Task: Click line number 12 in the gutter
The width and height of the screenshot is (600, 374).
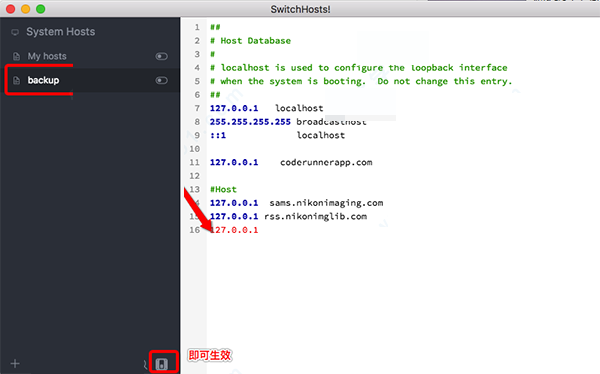Action: click(x=194, y=176)
